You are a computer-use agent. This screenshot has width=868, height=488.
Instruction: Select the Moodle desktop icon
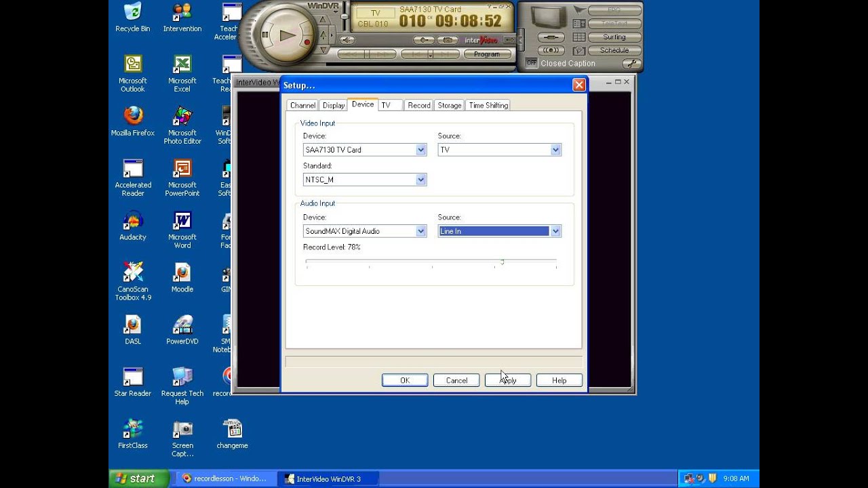click(182, 278)
